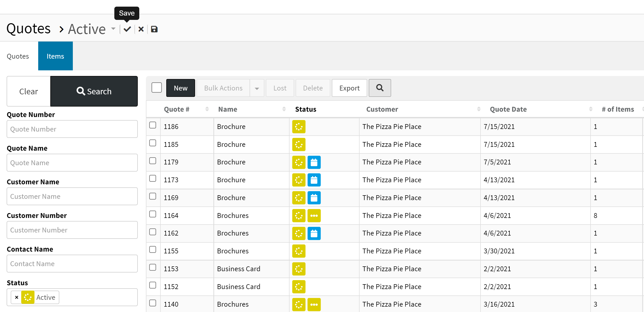644x312 pixels.
Task: Focus the Customer Name input field
Action: click(72, 196)
